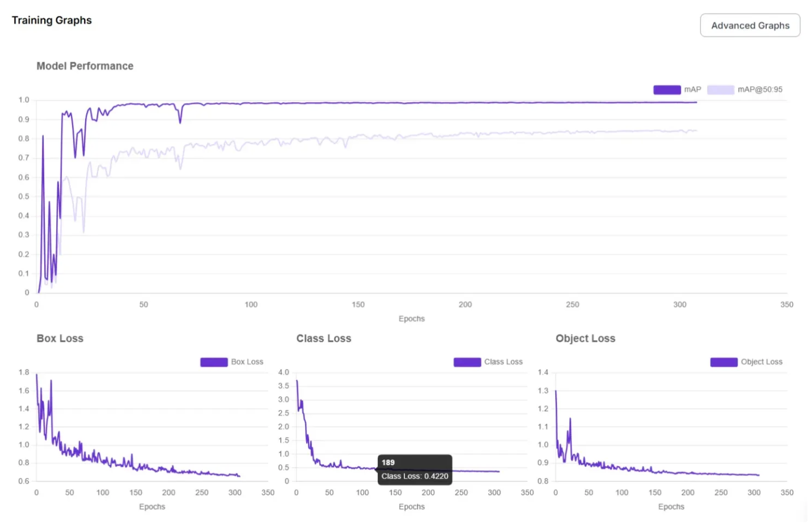
Task: Click the Box Loss chart title
Action: [60, 338]
